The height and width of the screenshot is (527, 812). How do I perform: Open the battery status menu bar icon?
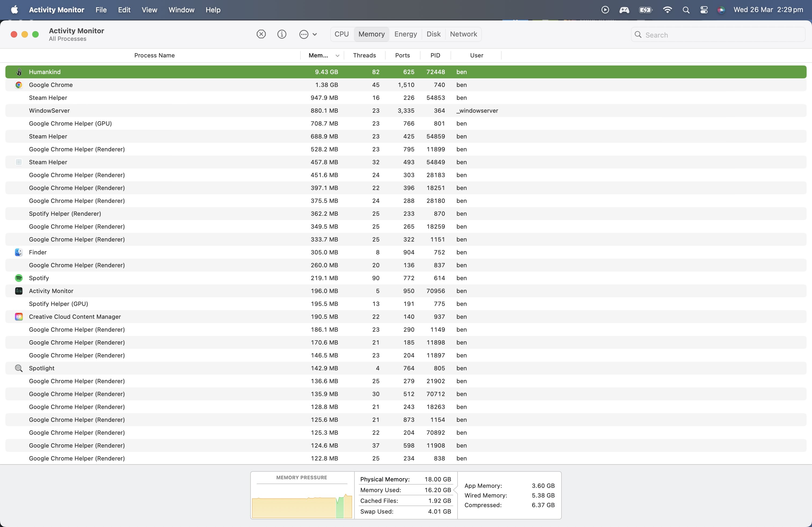coord(646,10)
